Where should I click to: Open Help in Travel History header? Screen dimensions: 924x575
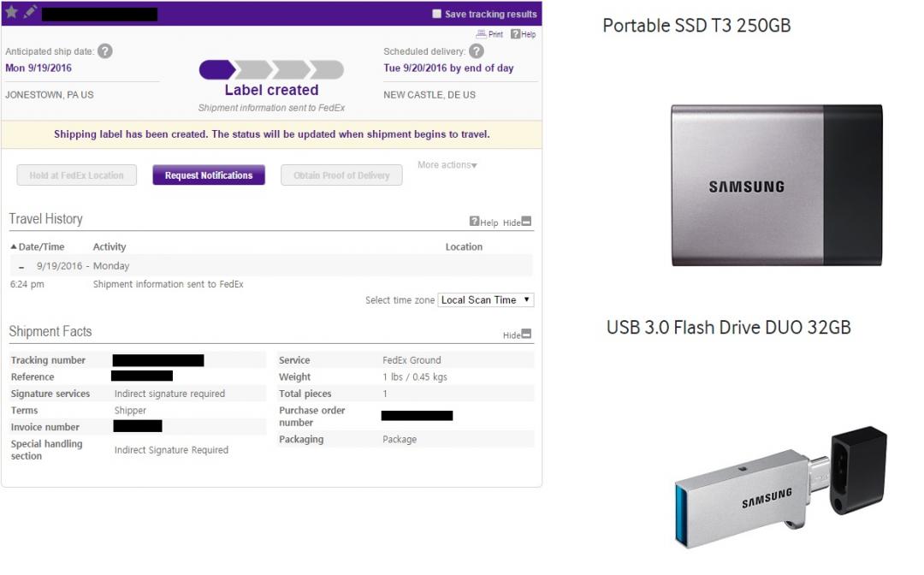click(x=483, y=222)
